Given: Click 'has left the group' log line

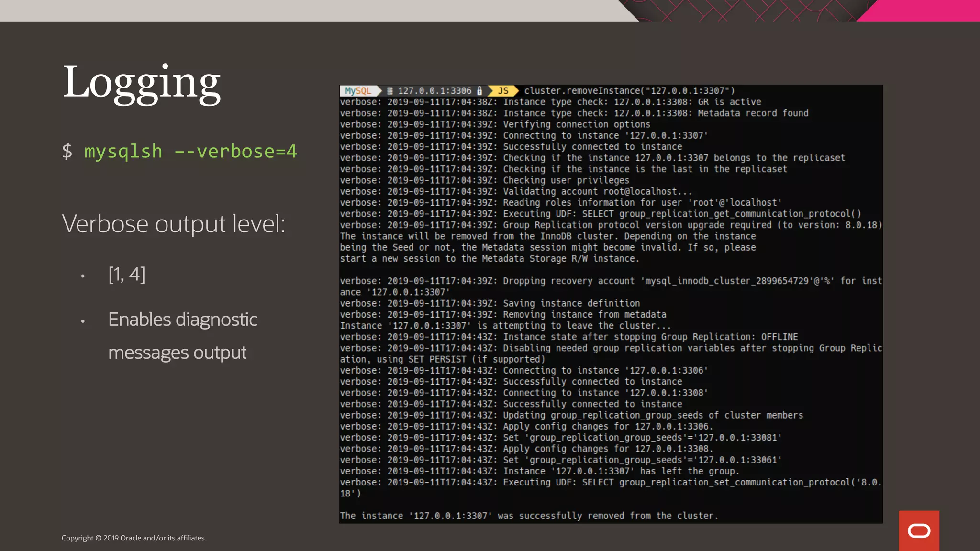Looking at the screenshot, I should point(540,471).
